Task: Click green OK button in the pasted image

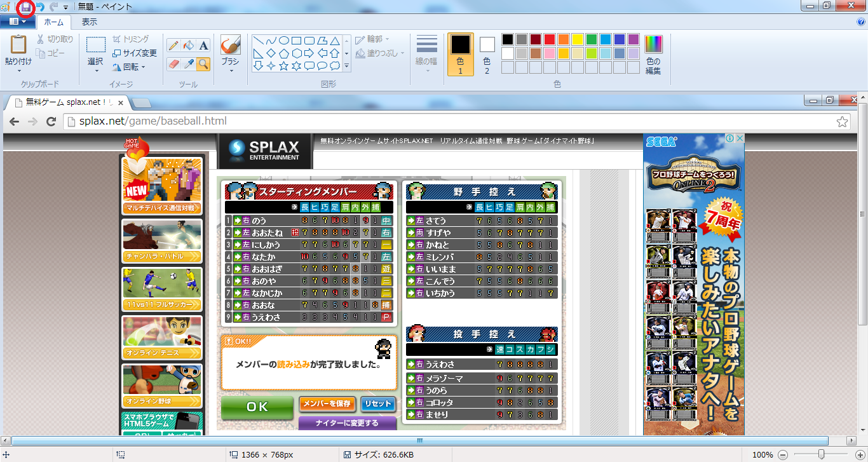Action: click(x=257, y=407)
